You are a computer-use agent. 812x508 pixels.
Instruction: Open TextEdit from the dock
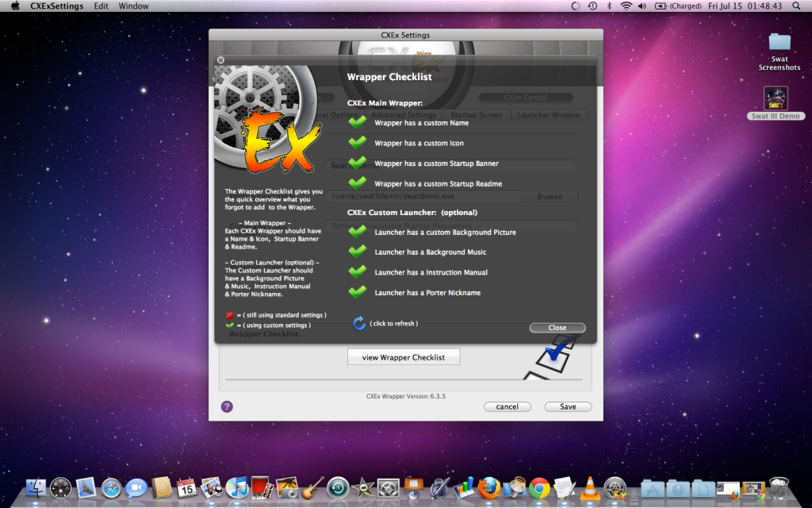point(565,488)
